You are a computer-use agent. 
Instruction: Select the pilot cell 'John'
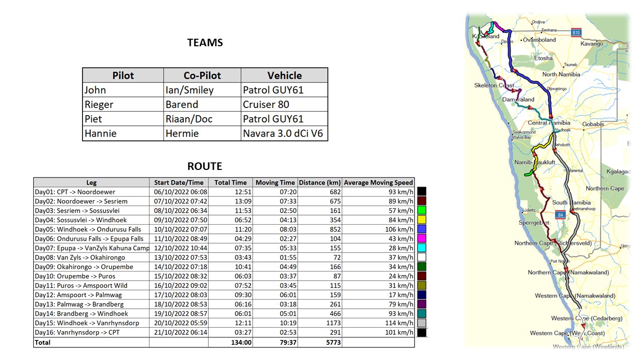123,90
